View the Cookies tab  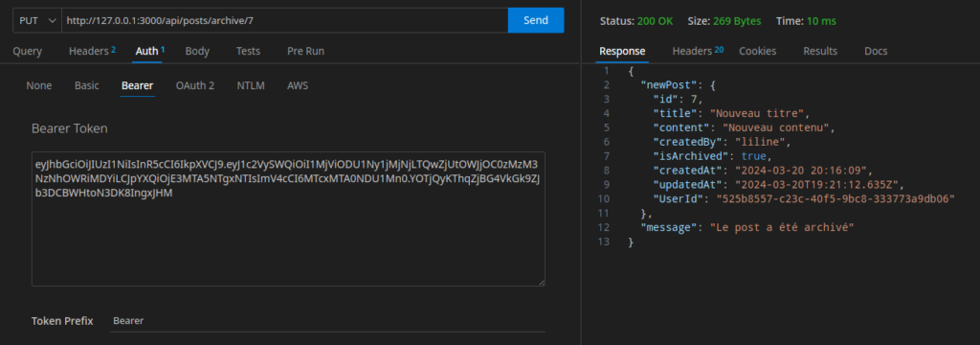point(758,52)
